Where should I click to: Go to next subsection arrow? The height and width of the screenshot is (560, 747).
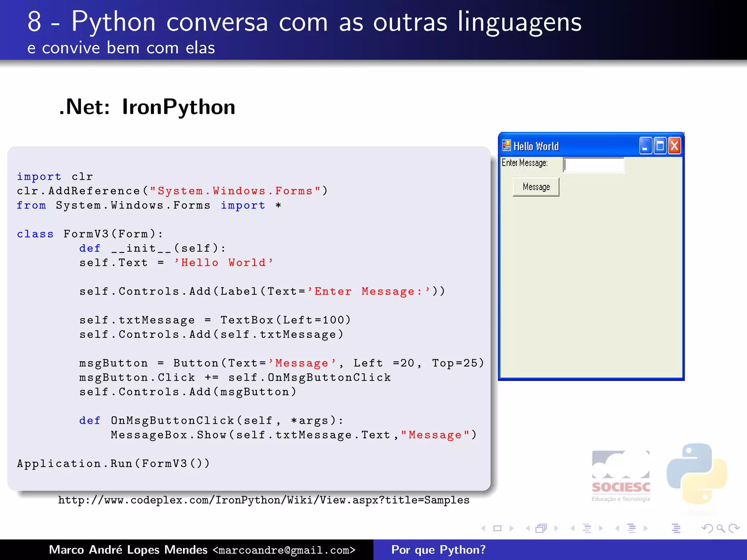(601, 528)
